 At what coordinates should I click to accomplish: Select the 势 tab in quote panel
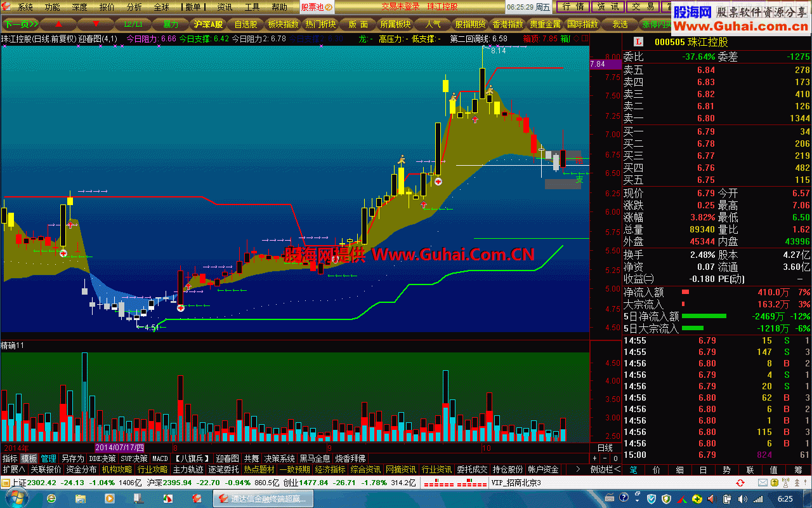pyautogui.click(x=726, y=469)
